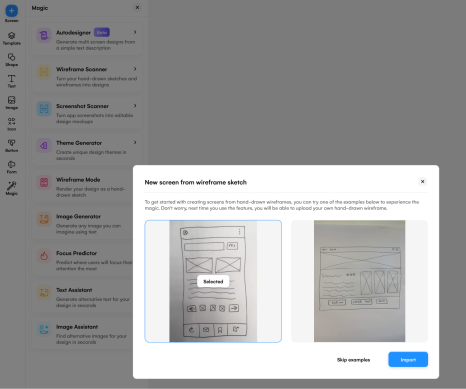Select the Shape tool

click(x=11, y=60)
